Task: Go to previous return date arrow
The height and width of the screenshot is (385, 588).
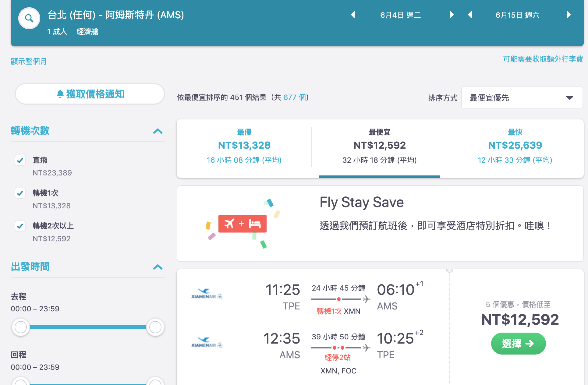Action: tap(470, 15)
